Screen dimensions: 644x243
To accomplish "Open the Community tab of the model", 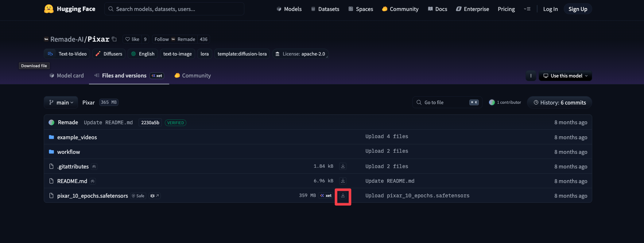I will coord(193,76).
